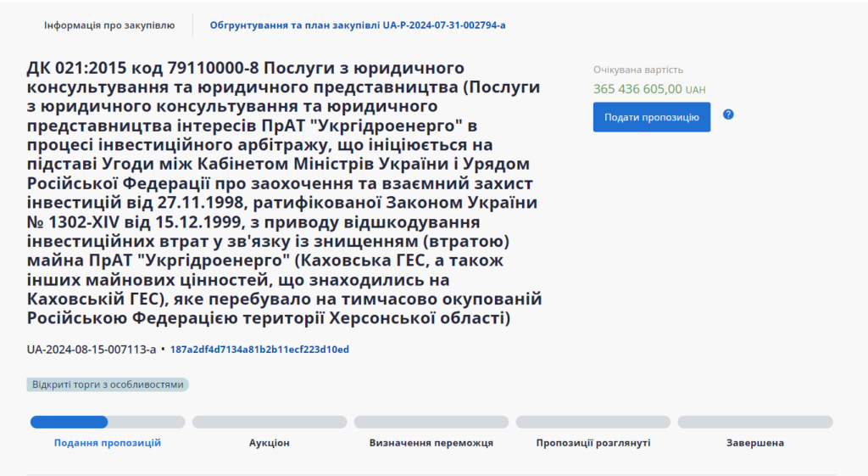Click the 'Пропозиції розглянуті' stage label

(593, 443)
